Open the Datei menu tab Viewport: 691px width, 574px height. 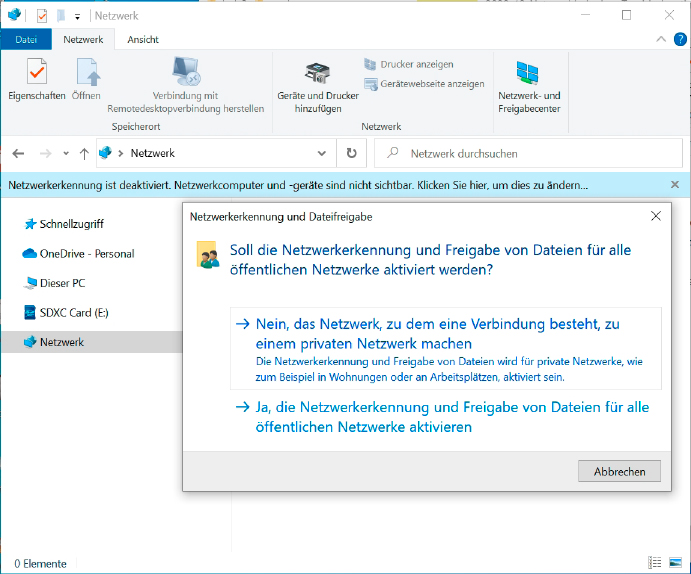26,40
